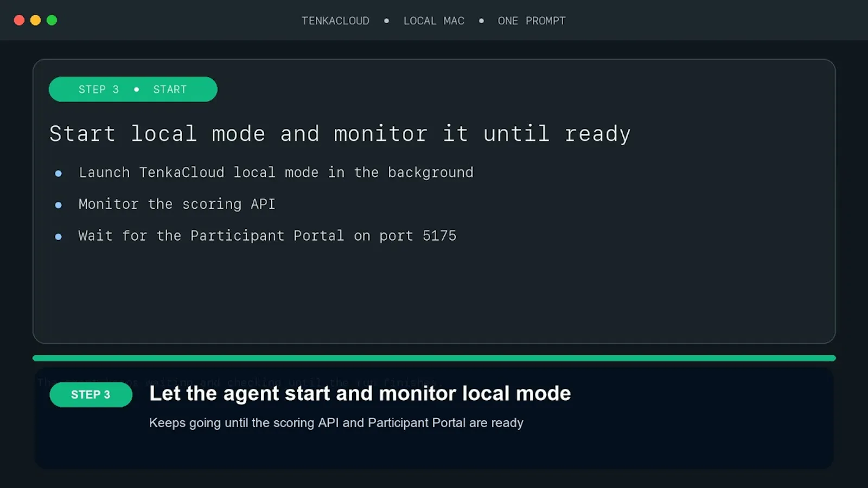The height and width of the screenshot is (488, 868).
Task: Click the LOCAL MAC title text
Action: [433, 21]
